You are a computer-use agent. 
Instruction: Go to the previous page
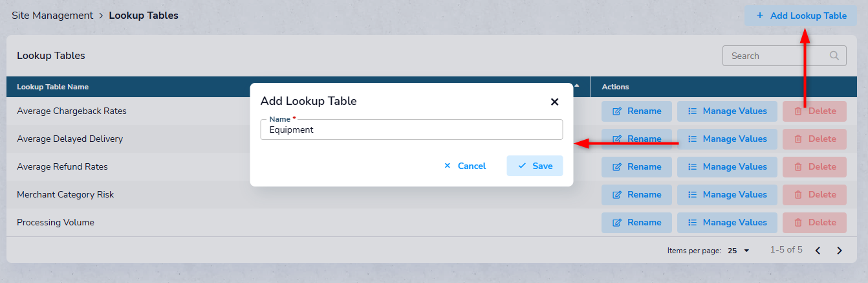pos(818,250)
